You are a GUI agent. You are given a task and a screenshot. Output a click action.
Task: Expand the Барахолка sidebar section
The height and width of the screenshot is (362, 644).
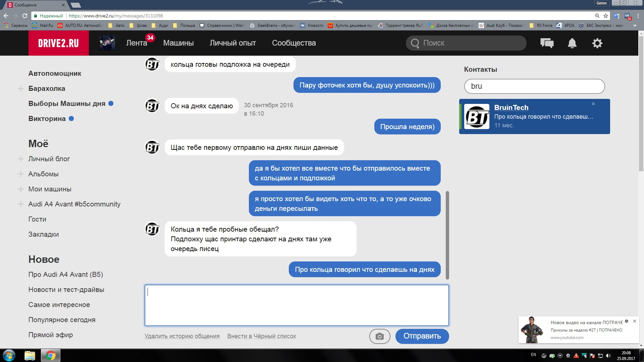click(21, 88)
